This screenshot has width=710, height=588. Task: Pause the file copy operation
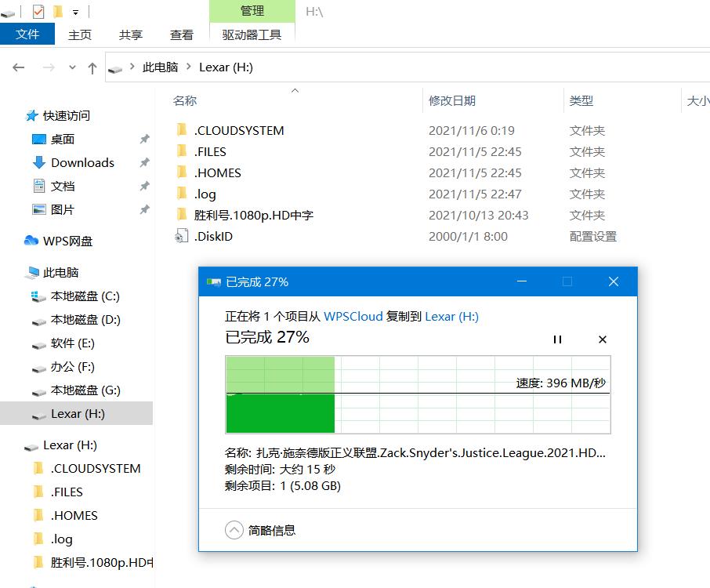tap(557, 339)
